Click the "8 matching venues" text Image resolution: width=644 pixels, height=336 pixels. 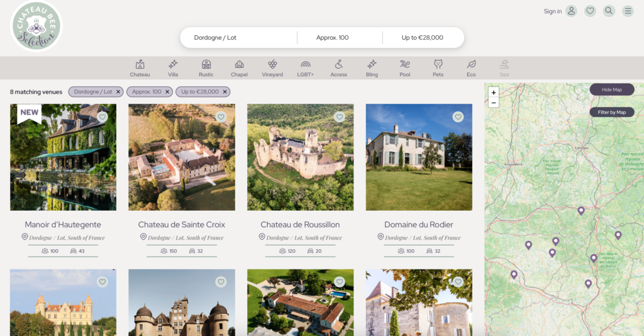(36, 92)
